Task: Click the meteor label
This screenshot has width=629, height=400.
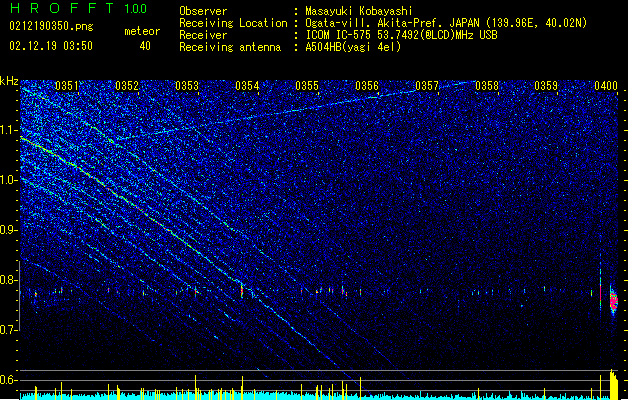Action: click(x=142, y=31)
